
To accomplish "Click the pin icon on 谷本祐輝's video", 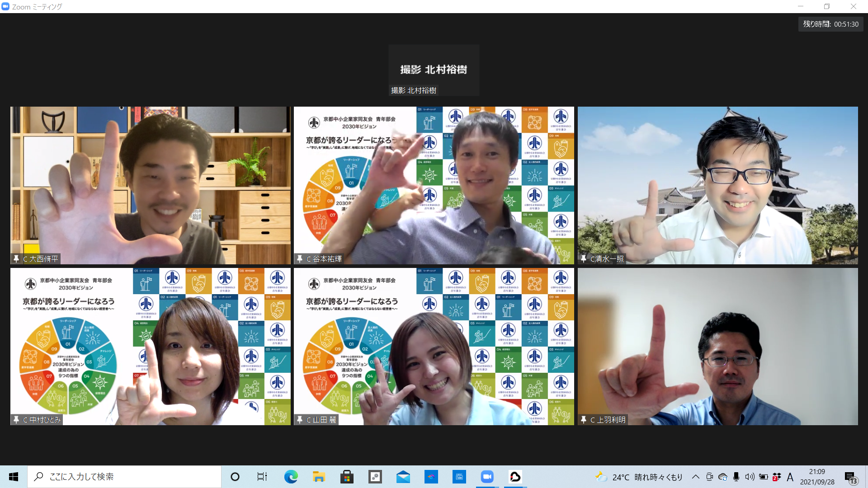I will (300, 259).
